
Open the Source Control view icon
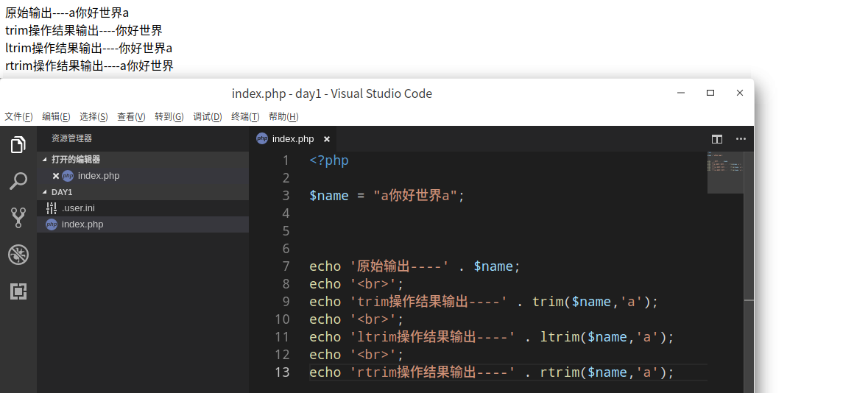pos(18,218)
